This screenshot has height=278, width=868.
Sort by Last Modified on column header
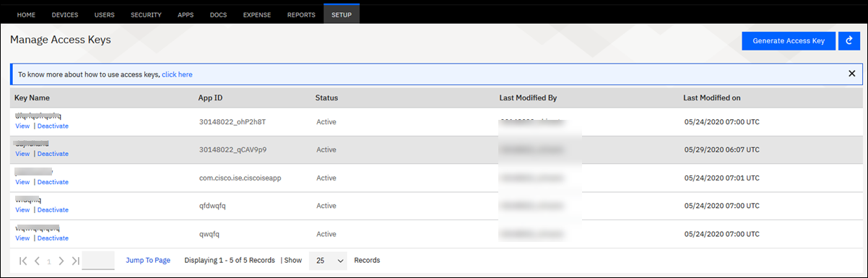tap(712, 97)
